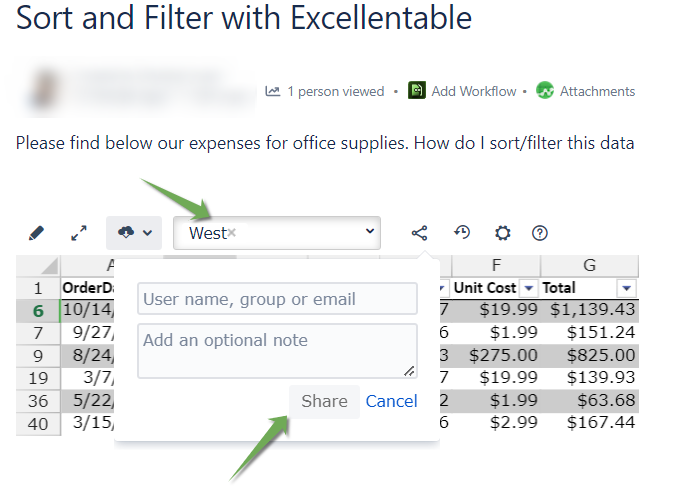Click the pencil edit icon
Viewport: 674px width, 494px height.
click(x=37, y=233)
